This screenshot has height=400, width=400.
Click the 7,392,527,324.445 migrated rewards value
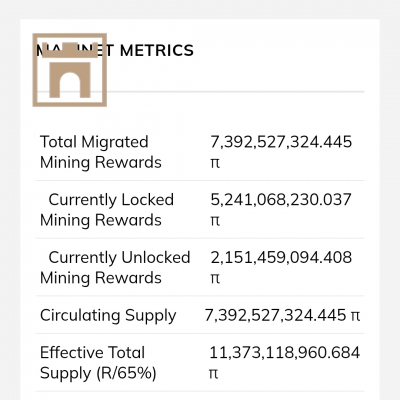pos(281,142)
